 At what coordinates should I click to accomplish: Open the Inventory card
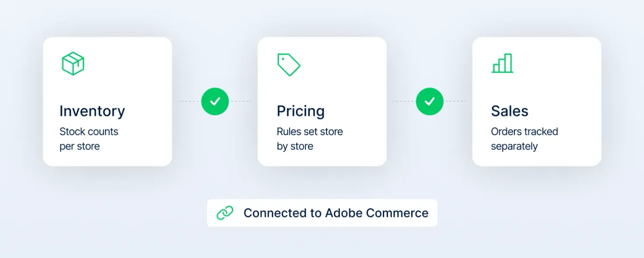108,101
